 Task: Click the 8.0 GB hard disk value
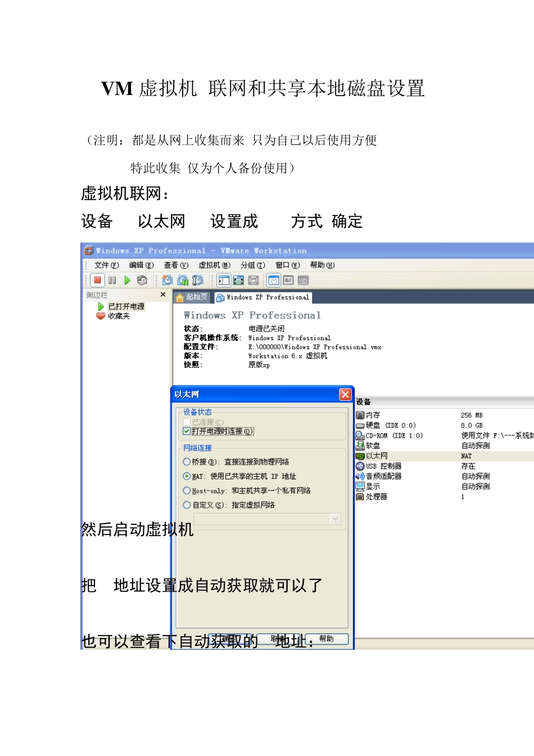(x=472, y=426)
